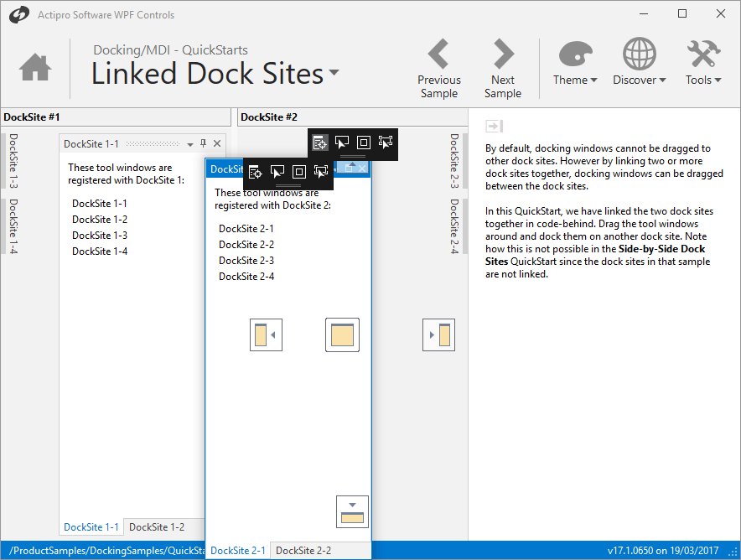Screen dimensions: 741x560
Task: Open the DockSite 1-4 auto-hide tab
Action: (13, 226)
